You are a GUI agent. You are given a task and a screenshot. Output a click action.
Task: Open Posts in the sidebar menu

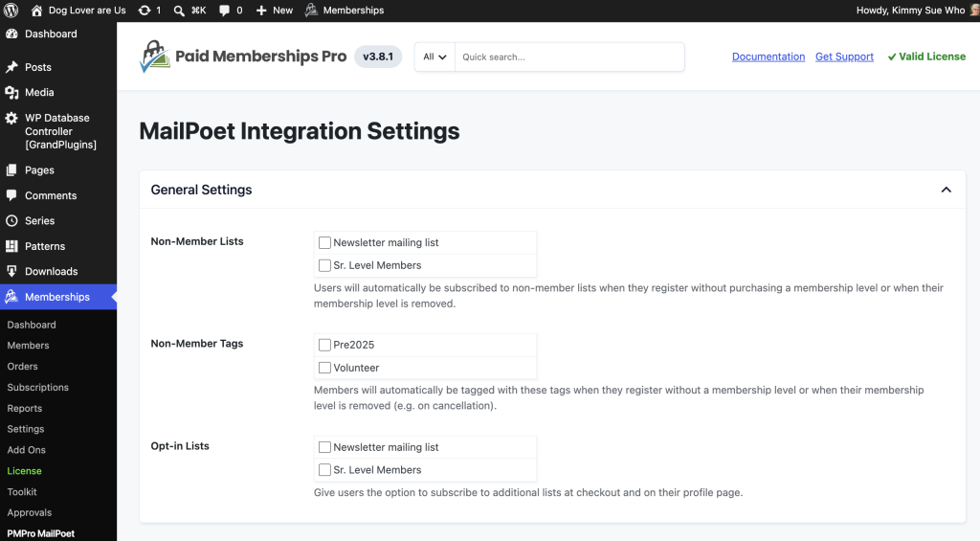coord(38,67)
